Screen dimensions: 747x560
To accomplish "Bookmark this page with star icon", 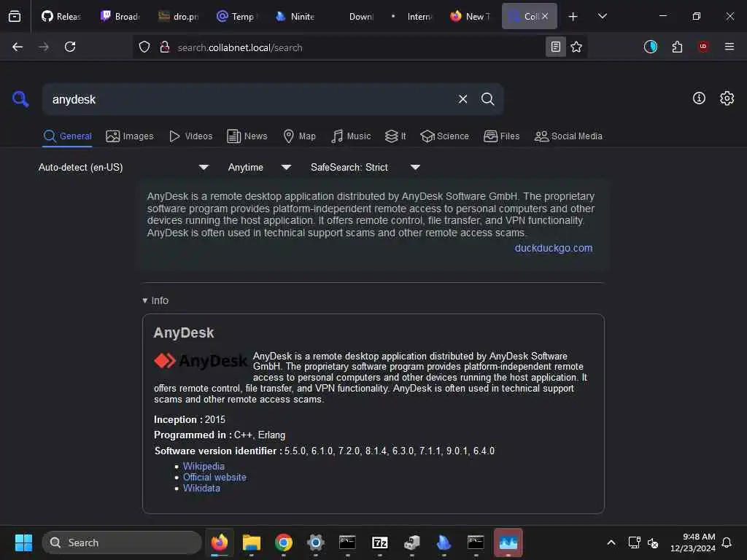I will tap(576, 47).
